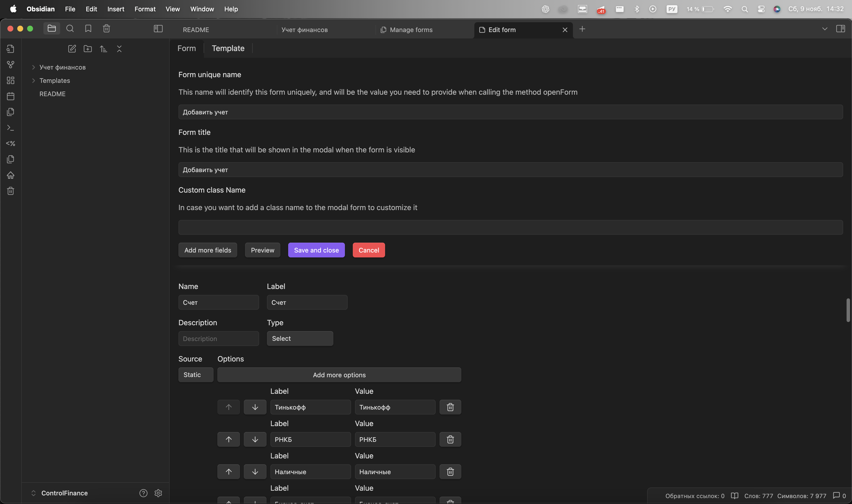The height and width of the screenshot is (504, 852).
Task: Open the Format menu in menu bar
Action: coord(145,9)
